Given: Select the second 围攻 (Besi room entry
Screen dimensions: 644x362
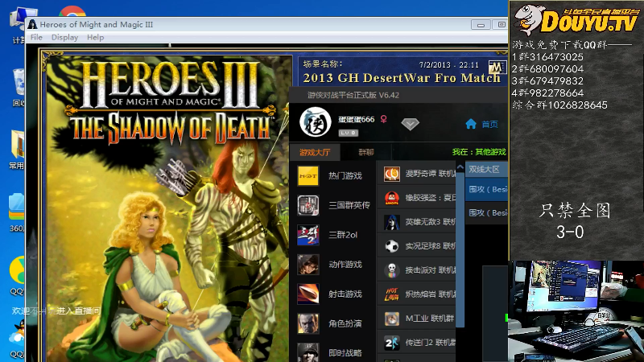Looking at the screenshot, I should 486,212.
